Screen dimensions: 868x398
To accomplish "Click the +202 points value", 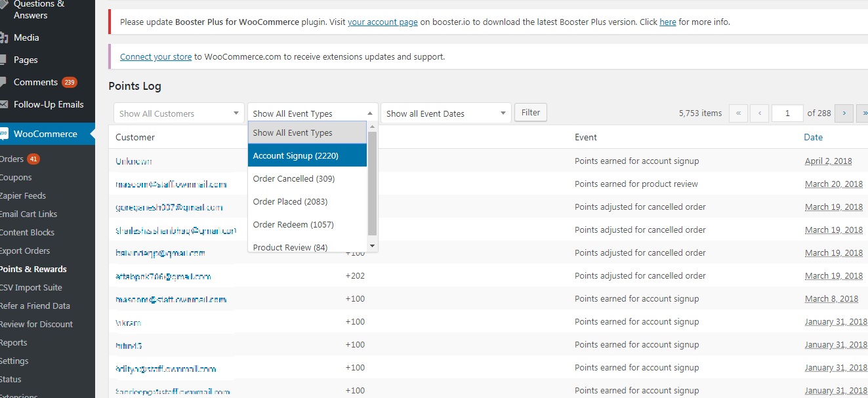I will [355, 275].
